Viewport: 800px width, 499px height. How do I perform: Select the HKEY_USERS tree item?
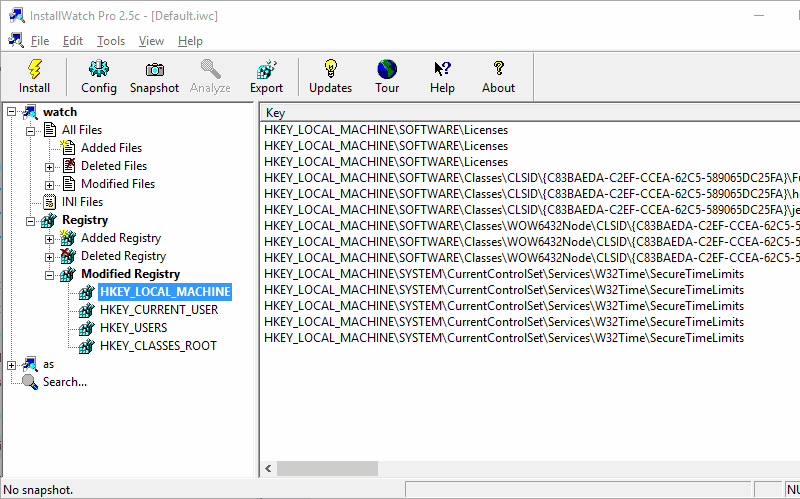coord(134,328)
